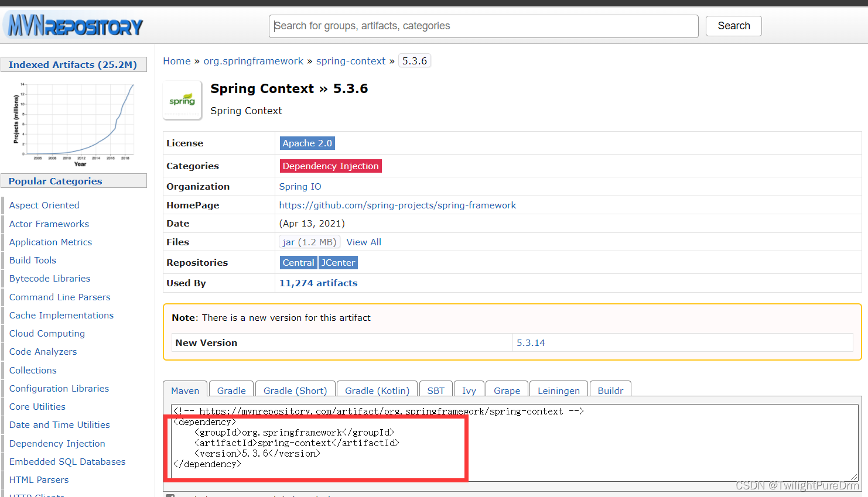Open Code Analyzers category

[x=43, y=352]
